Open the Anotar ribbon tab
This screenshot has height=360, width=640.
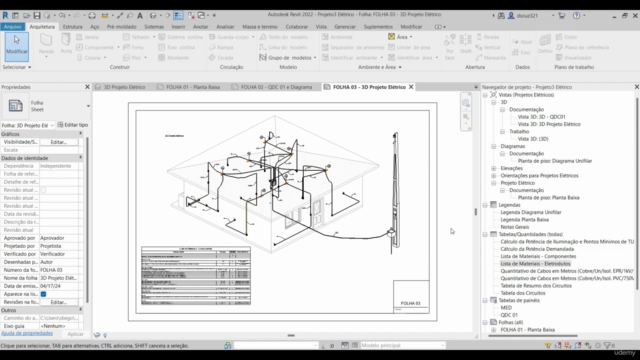(x=200, y=27)
